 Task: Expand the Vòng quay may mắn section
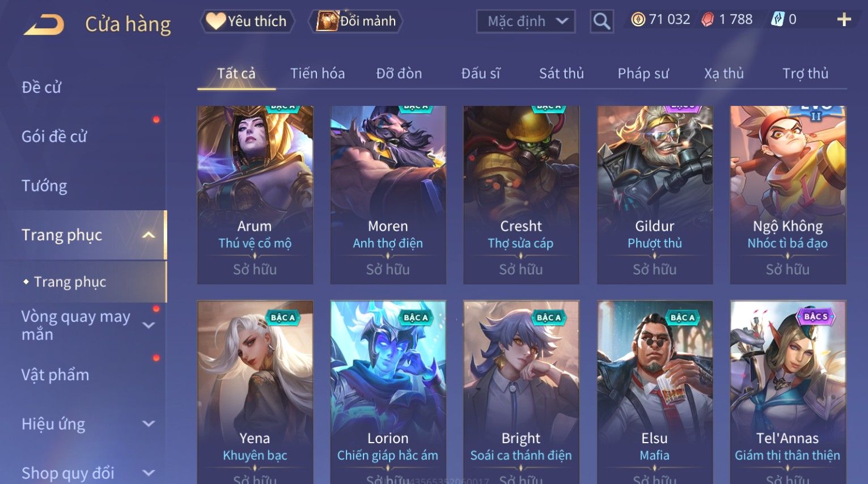(149, 325)
